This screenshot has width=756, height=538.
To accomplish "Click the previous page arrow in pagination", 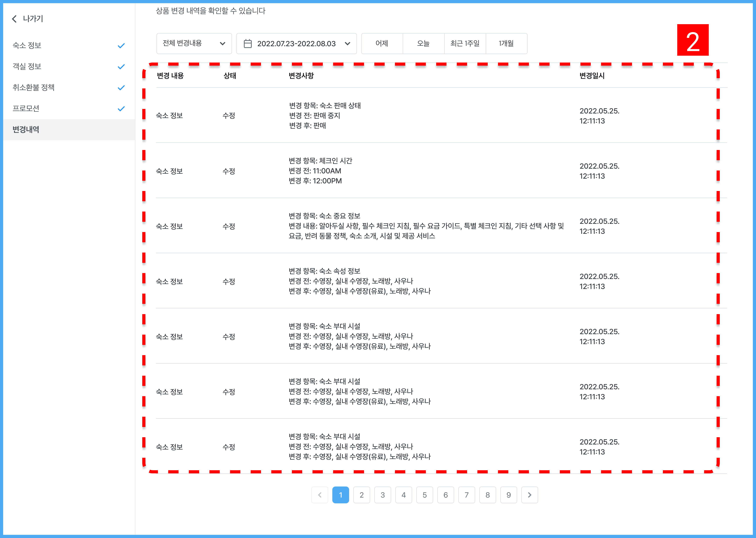I will (319, 495).
